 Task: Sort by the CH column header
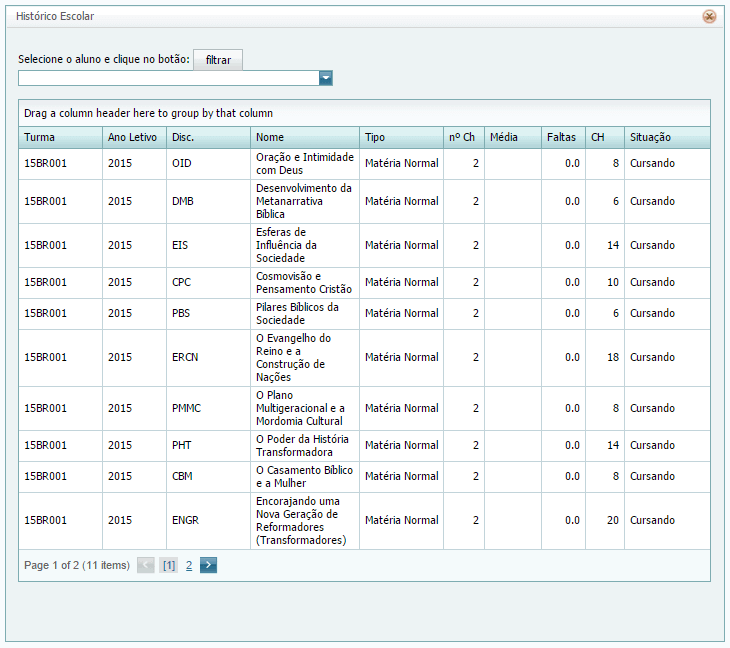(x=605, y=137)
